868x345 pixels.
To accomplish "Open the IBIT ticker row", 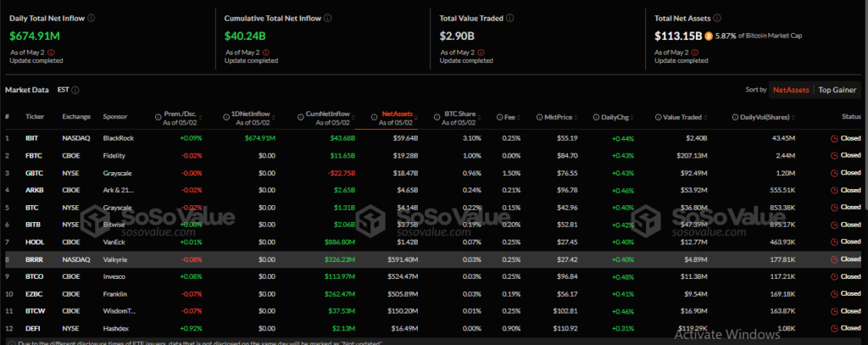I will [31, 138].
